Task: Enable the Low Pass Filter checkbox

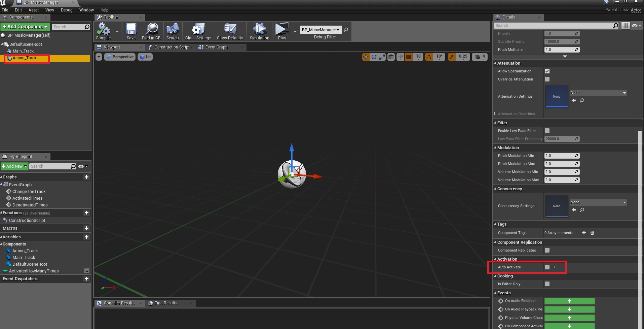Action: [547, 131]
